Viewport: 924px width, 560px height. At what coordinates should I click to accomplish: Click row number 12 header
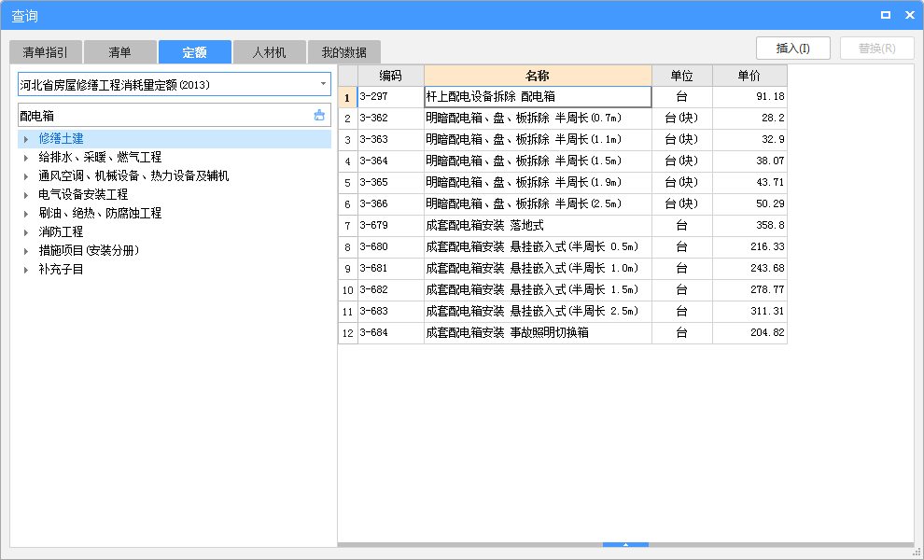pyautogui.click(x=348, y=332)
